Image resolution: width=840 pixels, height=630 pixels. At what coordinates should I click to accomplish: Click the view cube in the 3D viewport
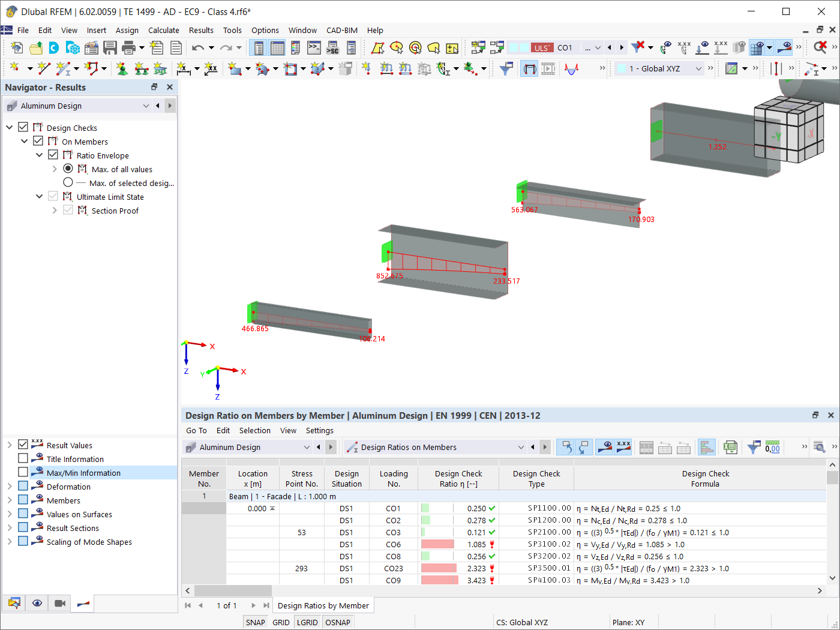[788, 128]
